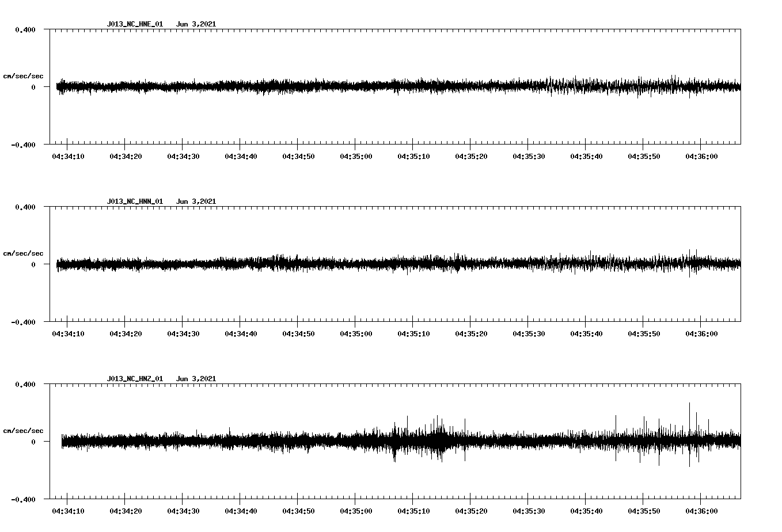Click the HNZ plot's Jun 3,2021 date
The image size is (782, 532).
196,379
